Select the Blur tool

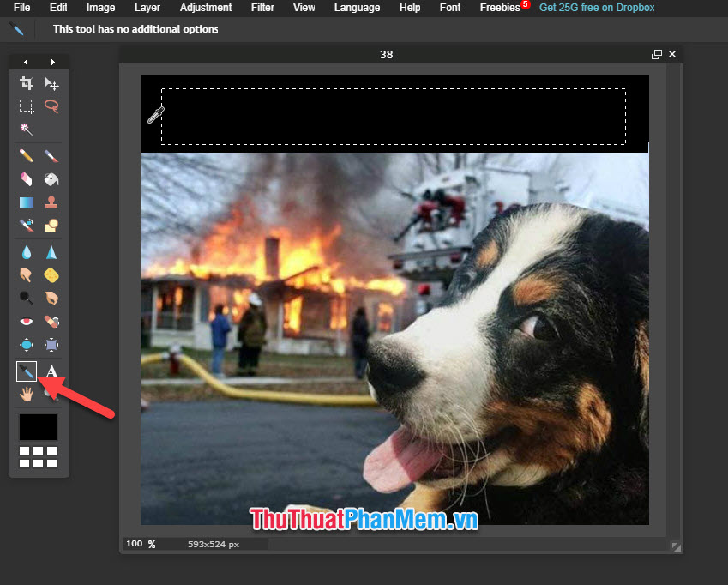27,252
